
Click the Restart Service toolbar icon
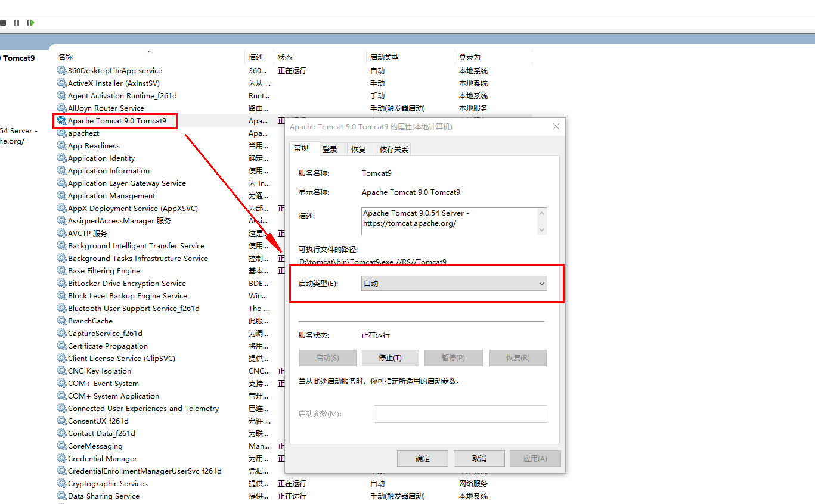(30, 23)
